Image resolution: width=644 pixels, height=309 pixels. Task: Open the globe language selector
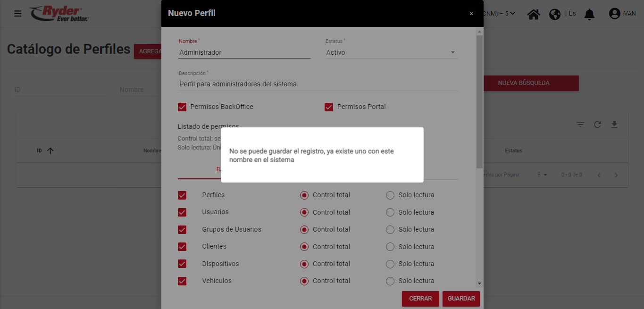click(555, 14)
